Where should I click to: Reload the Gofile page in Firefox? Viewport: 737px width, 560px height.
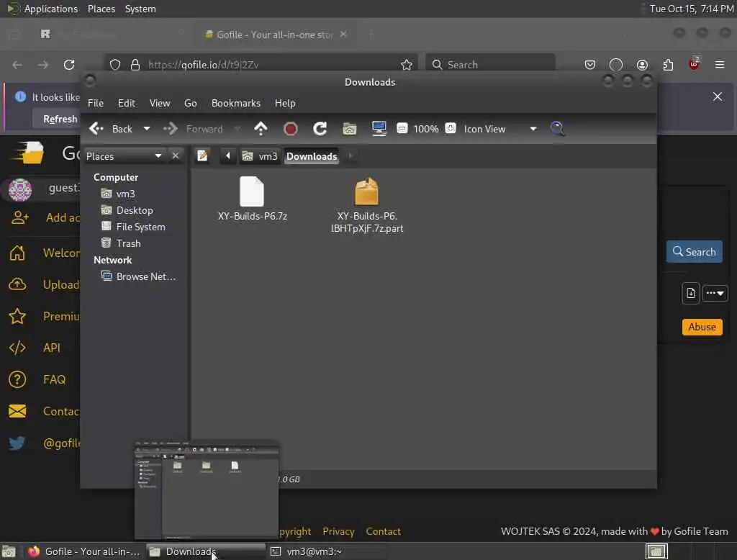(x=69, y=64)
